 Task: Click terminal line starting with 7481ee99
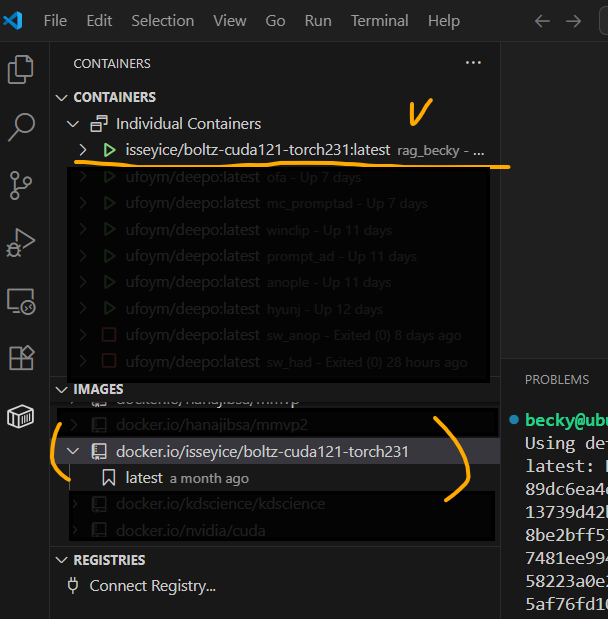(566, 558)
